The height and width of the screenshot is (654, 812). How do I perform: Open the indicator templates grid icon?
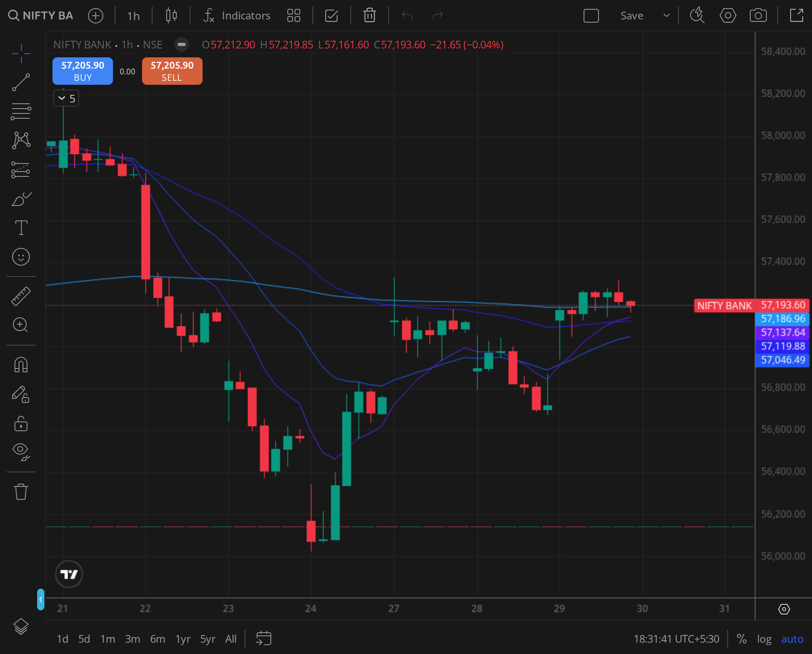tap(293, 16)
